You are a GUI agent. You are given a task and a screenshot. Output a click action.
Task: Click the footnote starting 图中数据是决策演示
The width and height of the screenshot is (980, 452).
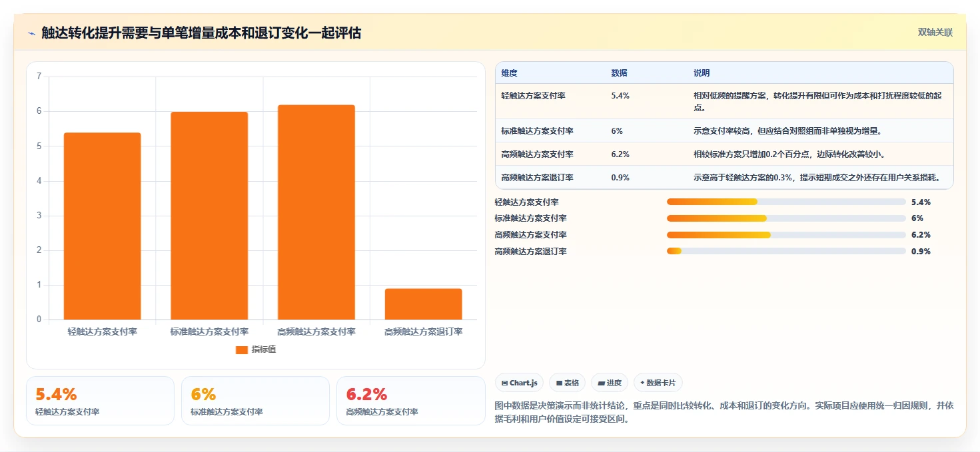click(x=725, y=412)
